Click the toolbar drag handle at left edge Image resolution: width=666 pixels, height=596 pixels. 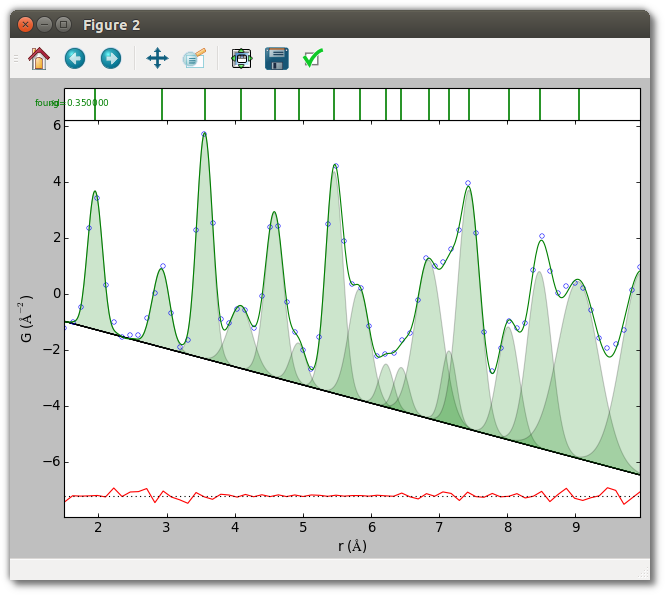coord(15,59)
